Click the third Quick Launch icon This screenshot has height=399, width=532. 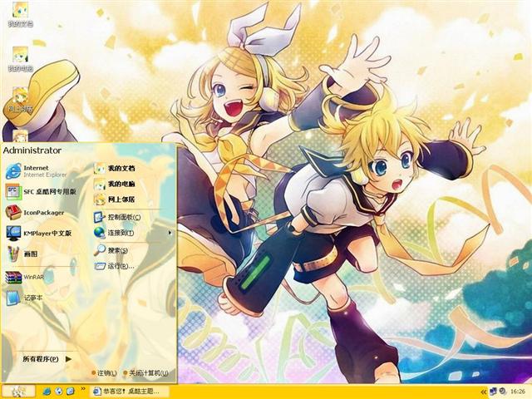tap(70, 392)
